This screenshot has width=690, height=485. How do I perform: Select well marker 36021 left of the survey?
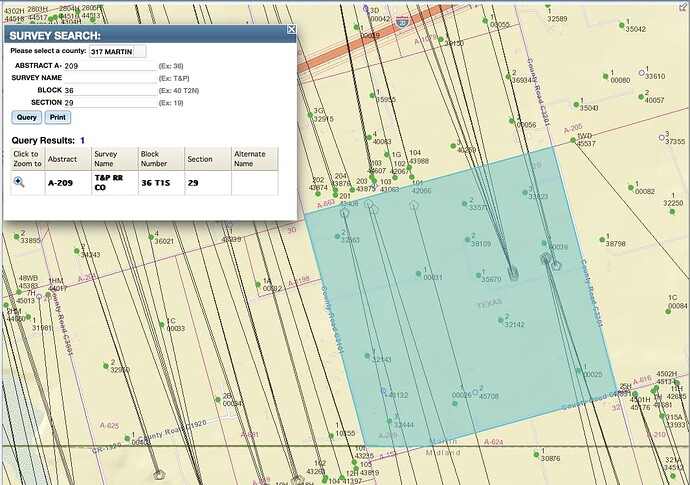[x=148, y=241]
